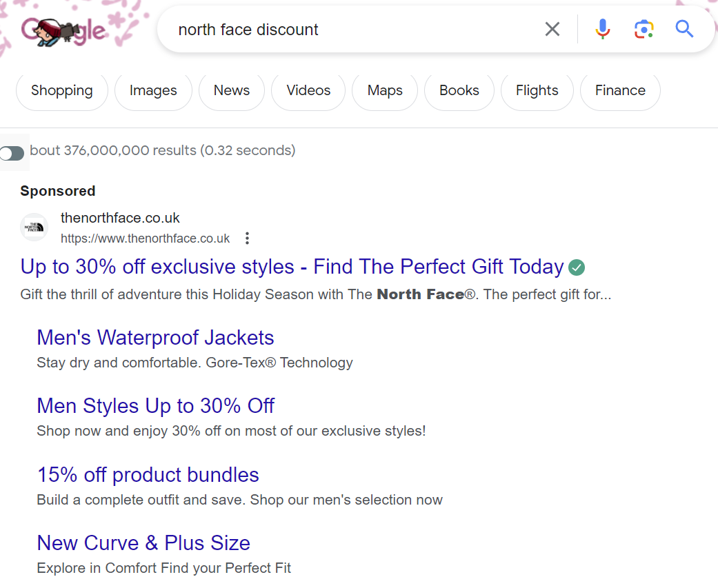Screen dimensions: 718x588
Task: Clear the search query with the X icon
Action: [552, 29]
